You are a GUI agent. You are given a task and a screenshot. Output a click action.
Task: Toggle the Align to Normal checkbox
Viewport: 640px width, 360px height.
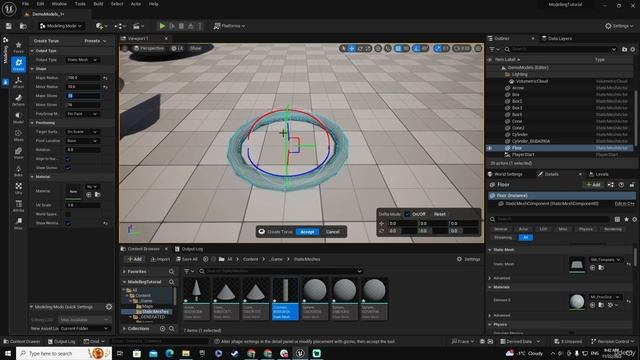coord(68,159)
